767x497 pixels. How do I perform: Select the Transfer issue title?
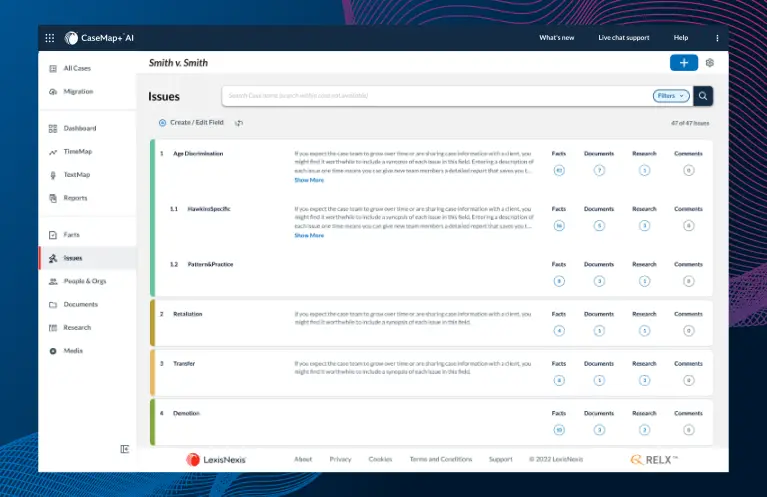coord(184,363)
